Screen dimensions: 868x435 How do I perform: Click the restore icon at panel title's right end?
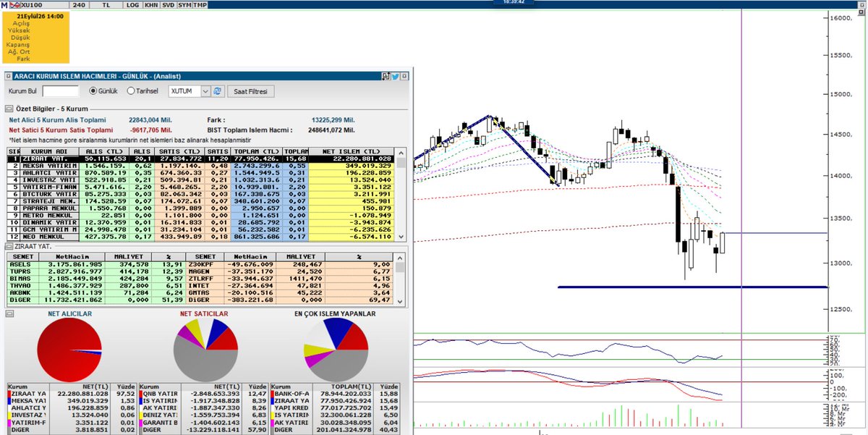[405, 75]
